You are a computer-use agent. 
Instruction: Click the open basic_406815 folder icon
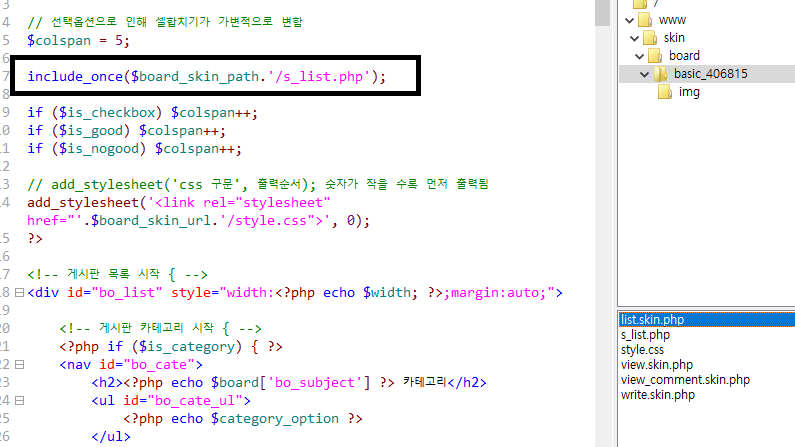(x=661, y=74)
